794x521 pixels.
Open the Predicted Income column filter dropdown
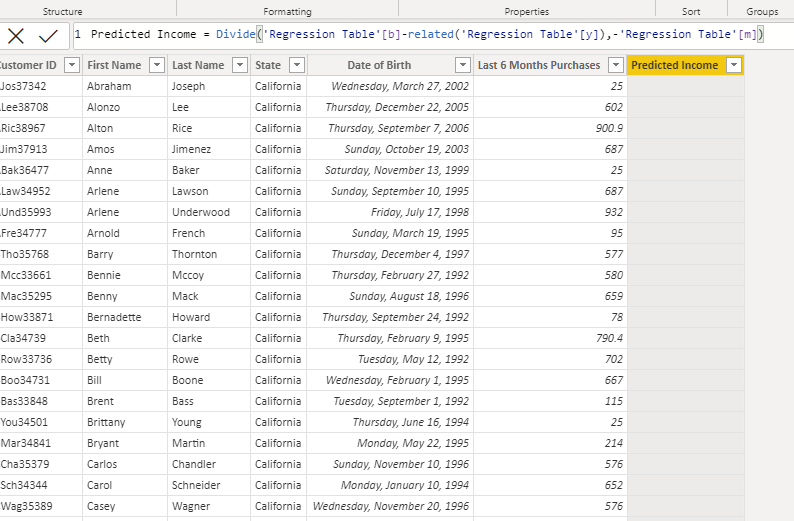(734, 65)
